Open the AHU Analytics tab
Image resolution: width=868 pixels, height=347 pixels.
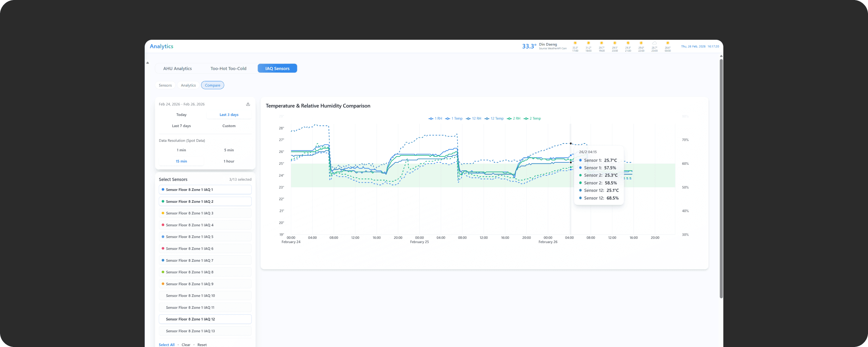177,68
